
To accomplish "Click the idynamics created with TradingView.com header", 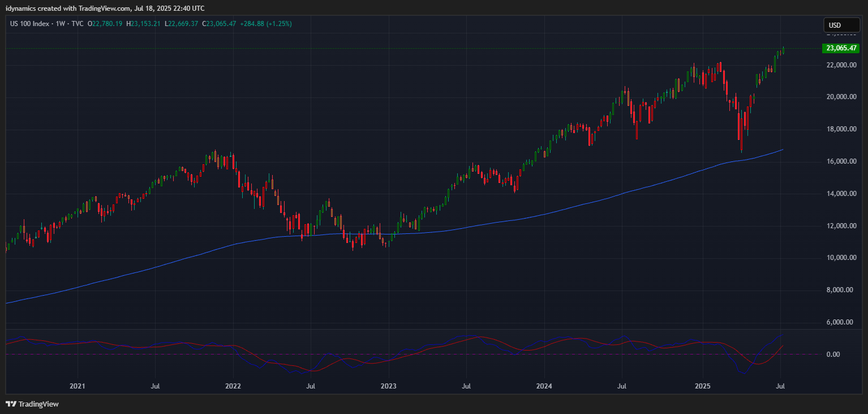I will tap(105, 8).
